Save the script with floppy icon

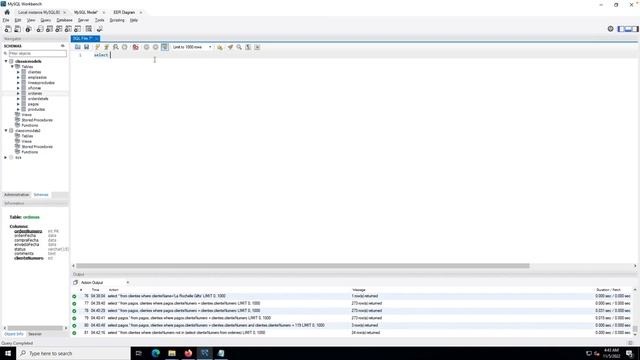(86, 47)
